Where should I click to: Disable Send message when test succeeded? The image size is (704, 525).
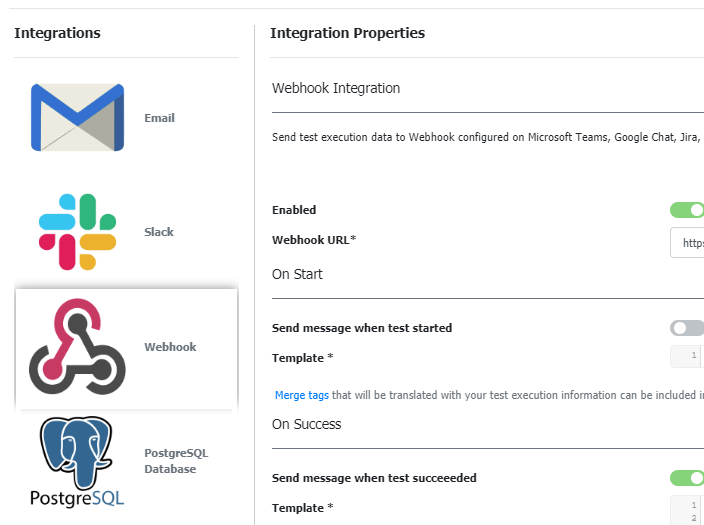point(687,478)
